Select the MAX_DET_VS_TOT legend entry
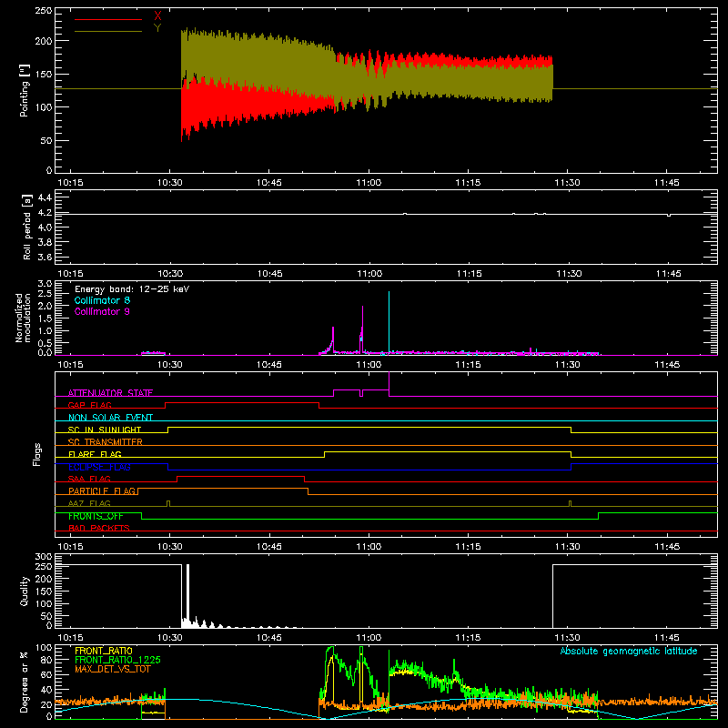728x728 pixels. [113, 669]
